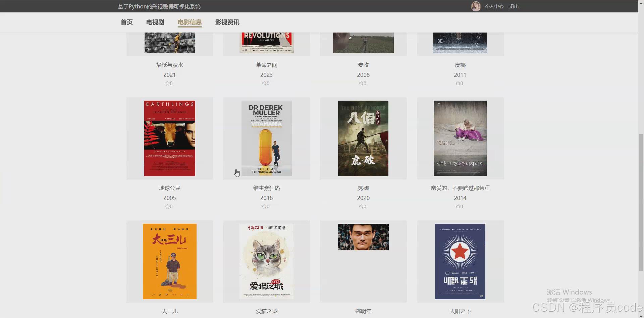Screen dimensions: 644x318
Task: Click the year 2014 under 亲爱的，不要跨过那条江
Action: click(460, 198)
